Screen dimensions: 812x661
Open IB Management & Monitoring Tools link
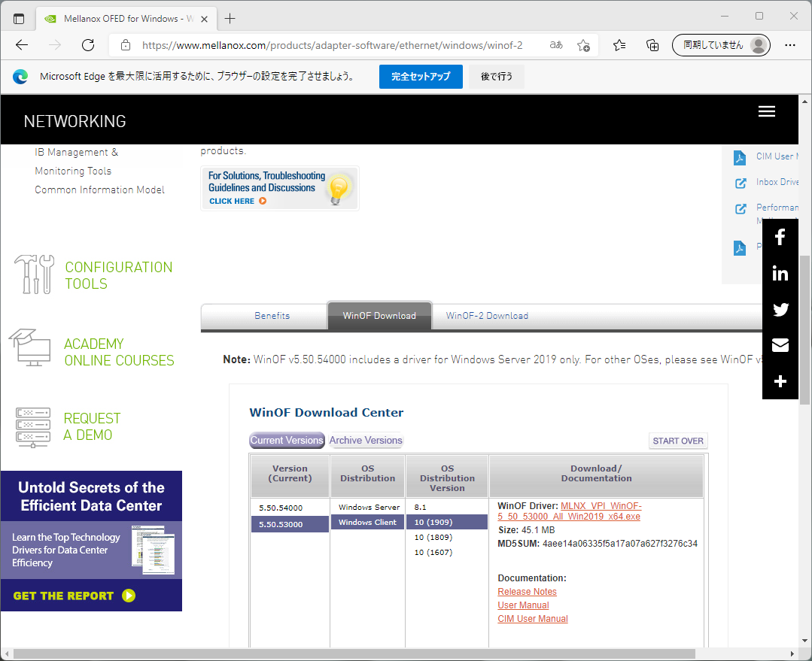[x=76, y=162]
